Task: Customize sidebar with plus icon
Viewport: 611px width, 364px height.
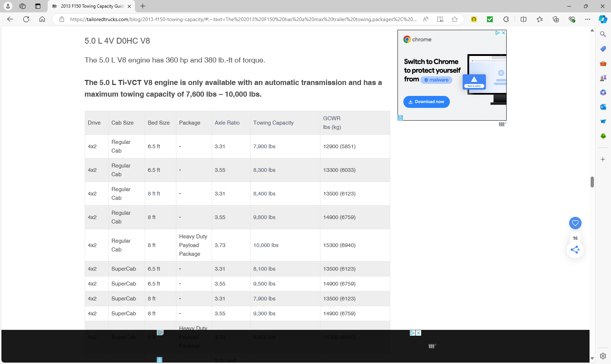Action: point(603,159)
